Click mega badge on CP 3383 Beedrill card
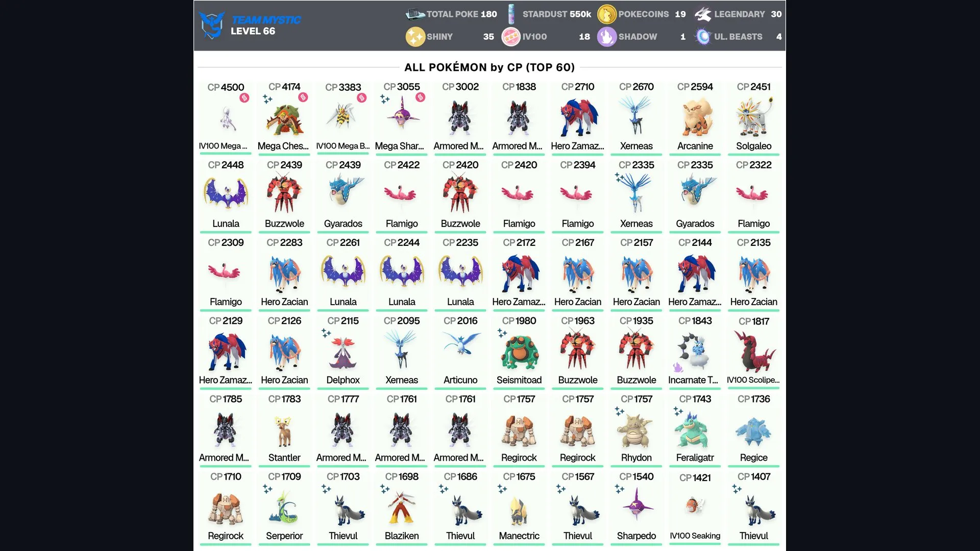Screen dimensions: 980x551 [x=362, y=97]
